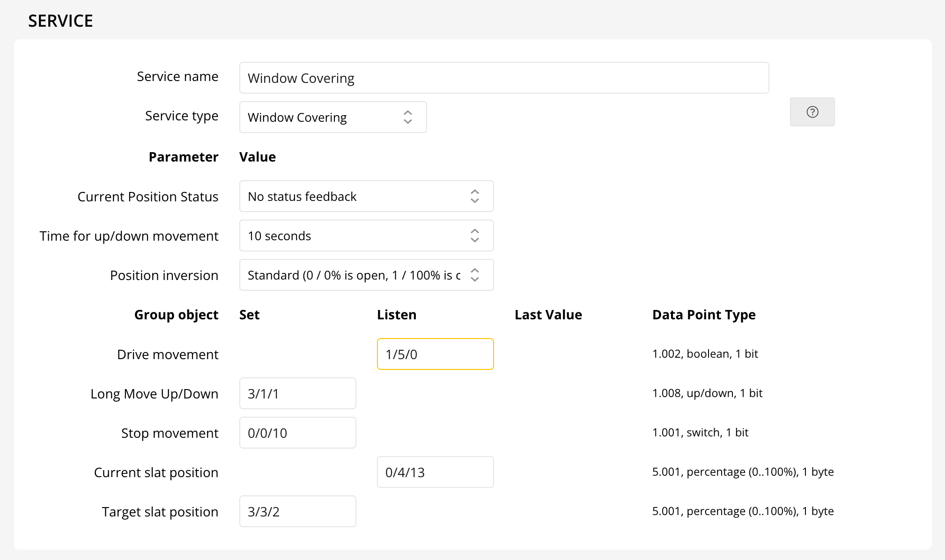Click chevron arrows beside No status feedback
This screenshot has width=945, height=560.
(475, 196)
